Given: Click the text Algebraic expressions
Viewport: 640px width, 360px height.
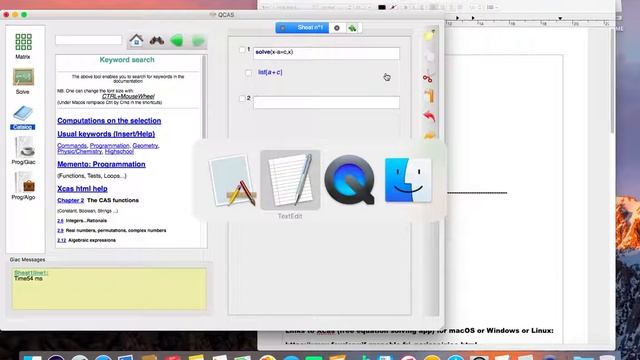Looking at the screenshot, I should pos(92,240).
